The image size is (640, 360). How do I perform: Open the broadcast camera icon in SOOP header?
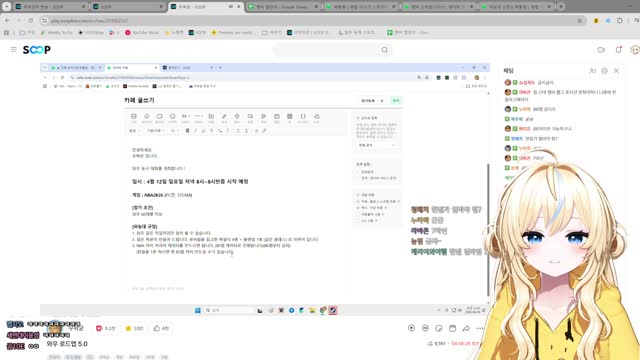[x=601, y=50]
